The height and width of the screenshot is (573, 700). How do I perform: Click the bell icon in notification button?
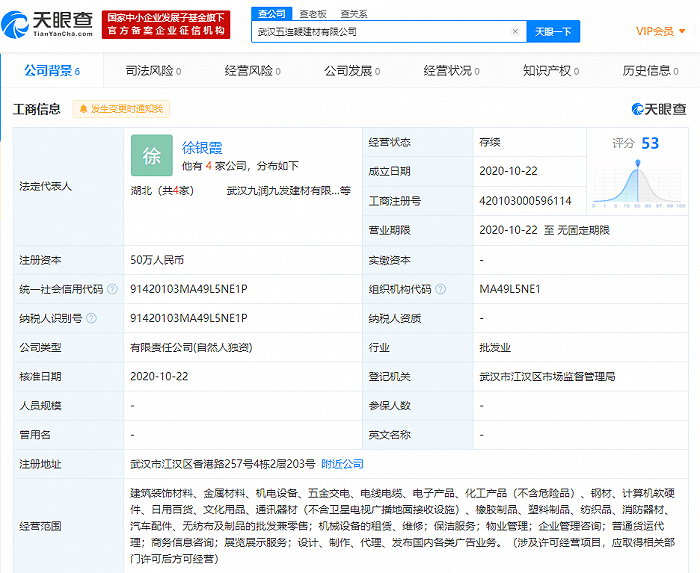[x=83, y=109]
